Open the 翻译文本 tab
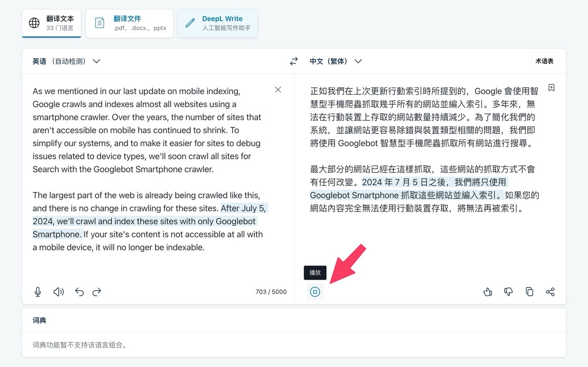This screenshot has width=588, height=367. pyautogui.click(x=51, y=23)
